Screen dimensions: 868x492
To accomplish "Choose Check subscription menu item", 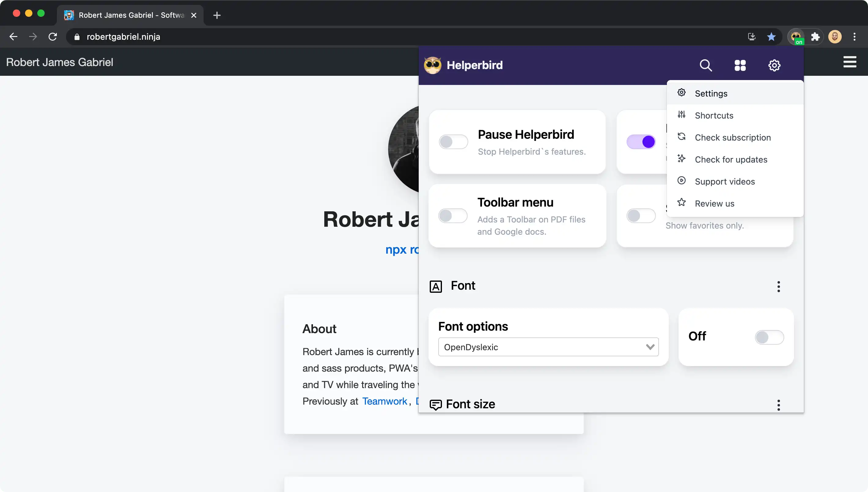I will (x=735, y=137).
